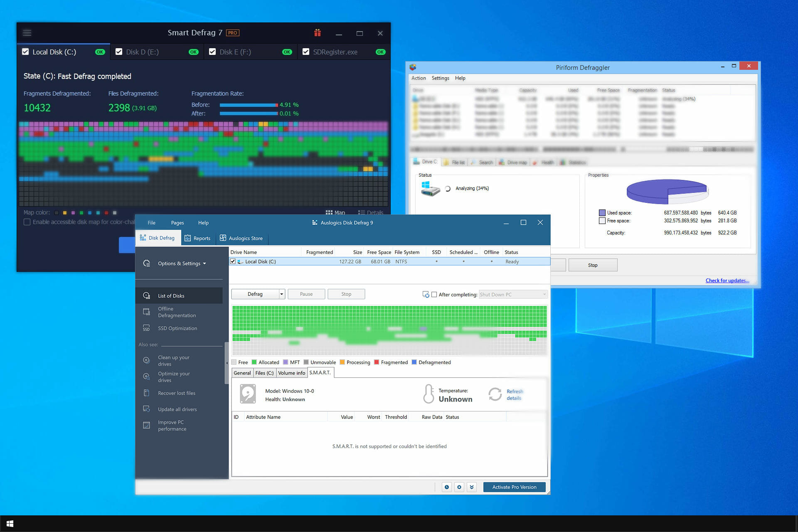
Task: Open Settings menu in Defraggler
Action: [440, 78]
